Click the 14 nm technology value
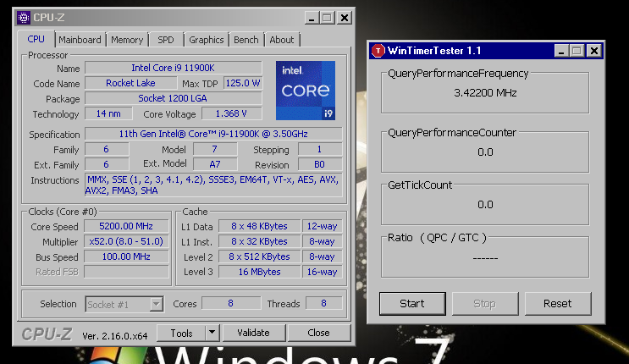The image size is (629, 364). (x=108, y=113)
